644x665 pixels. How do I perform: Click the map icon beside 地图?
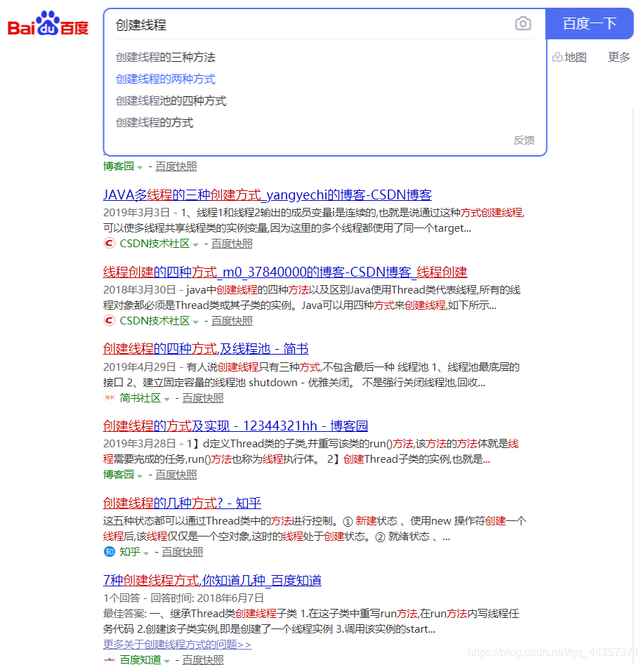[557, 57]
